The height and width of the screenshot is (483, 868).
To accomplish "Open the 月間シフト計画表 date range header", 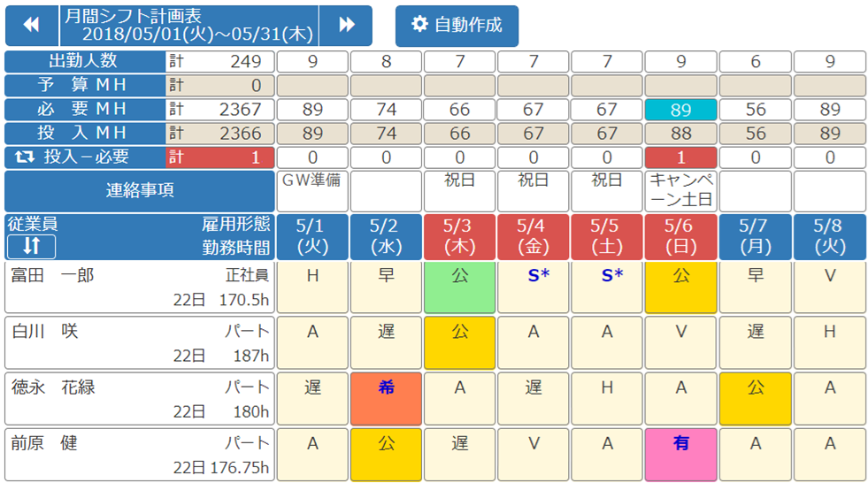I will pos(188,26).
